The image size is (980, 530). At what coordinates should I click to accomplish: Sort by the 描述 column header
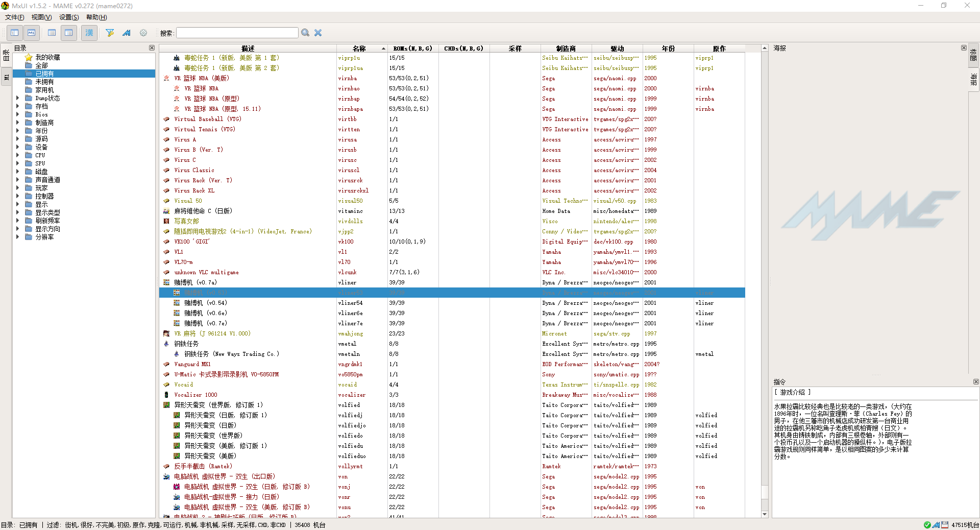(248, 49)
